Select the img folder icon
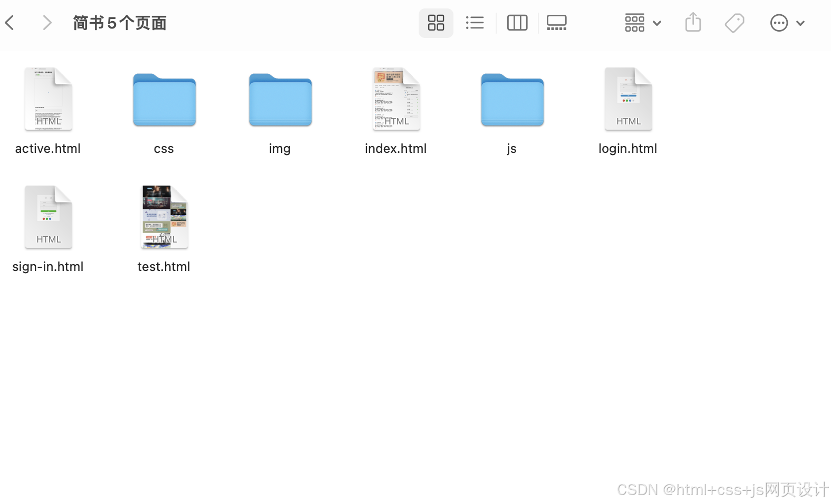Screen dimensions: 831x504 point(281,100)
